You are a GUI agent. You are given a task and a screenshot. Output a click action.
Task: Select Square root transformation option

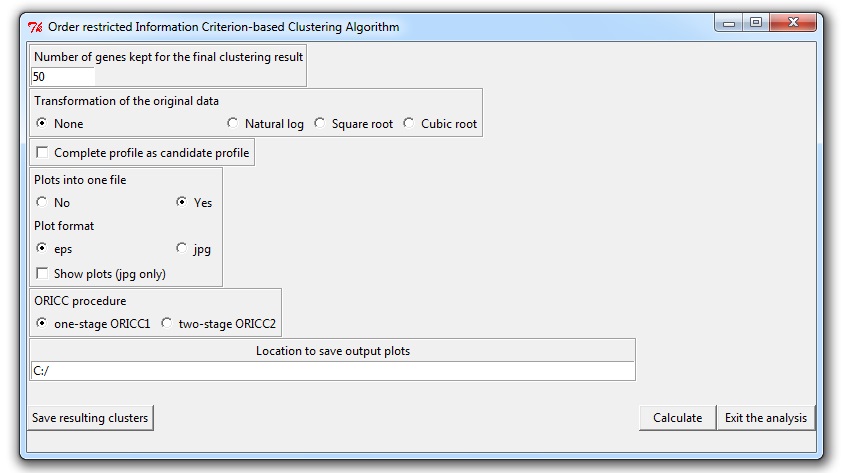pos(320,123)
